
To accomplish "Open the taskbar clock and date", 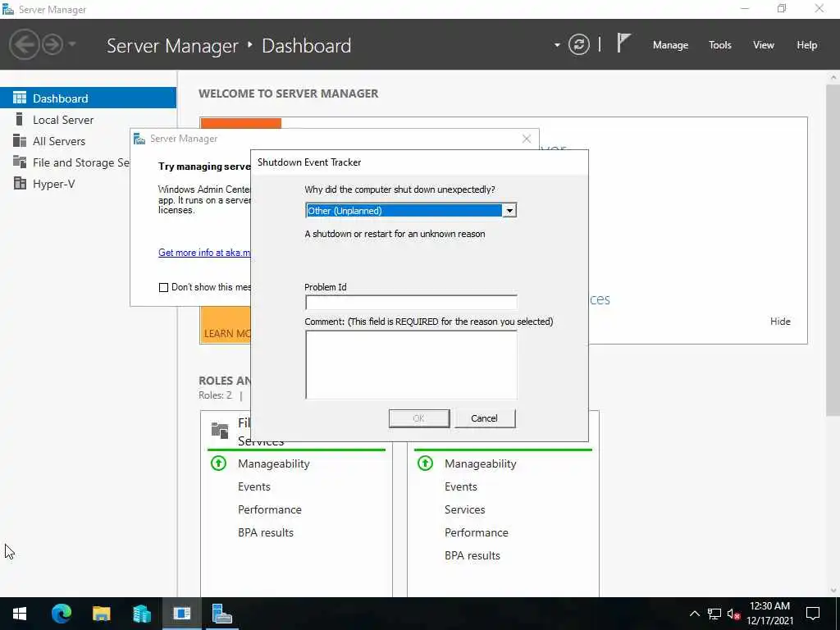I will click(x=769, y=614).
